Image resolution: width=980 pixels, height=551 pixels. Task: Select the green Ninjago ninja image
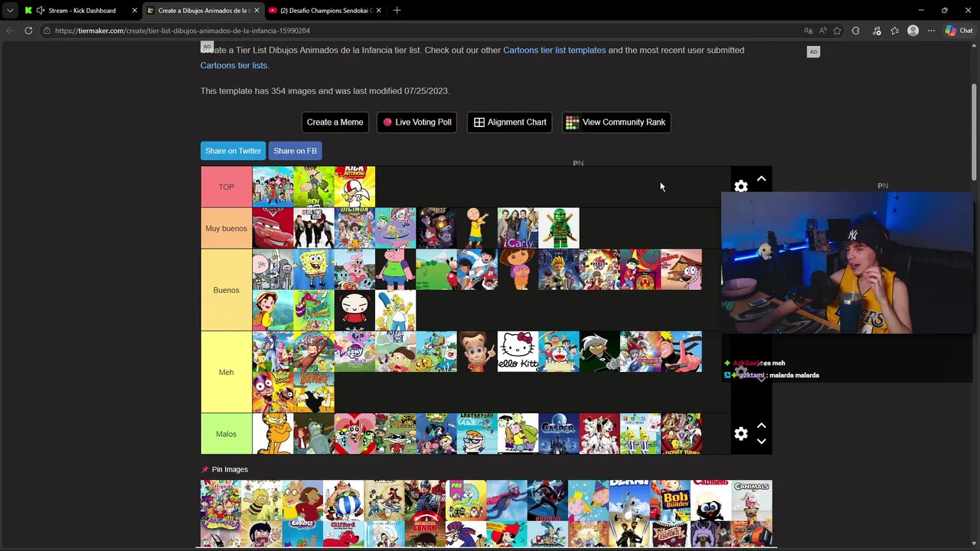point(559,228)
